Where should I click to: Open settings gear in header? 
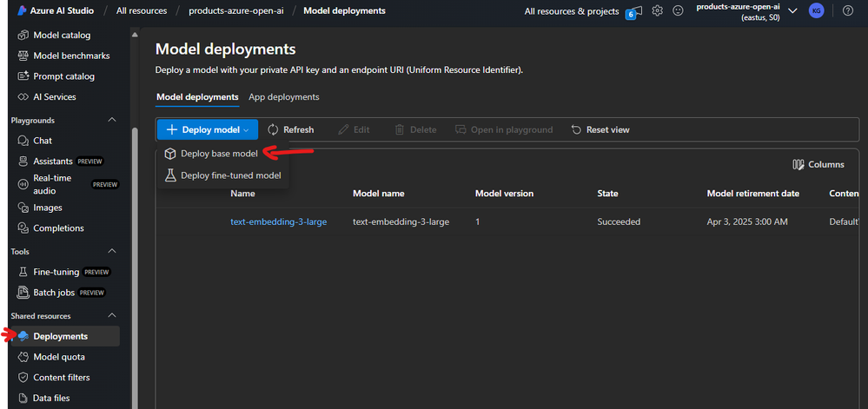(x=657, y=10)
